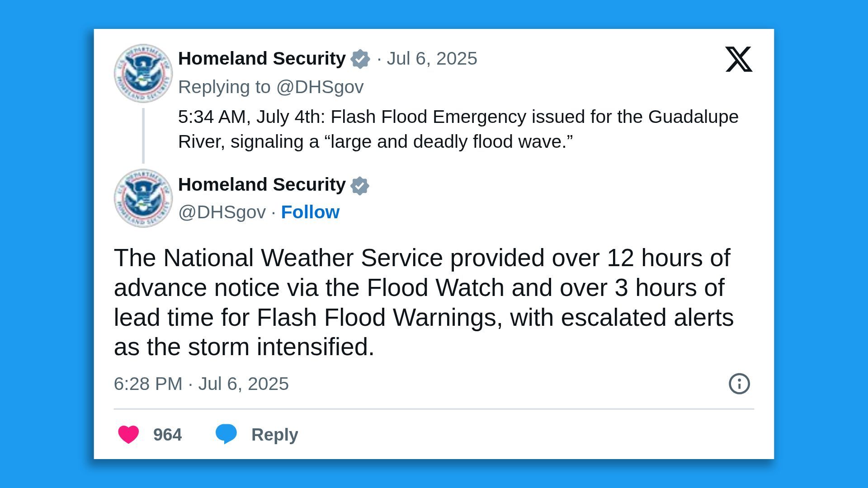Click the verified badge next to first Homeland Security name
The width and height of the screenshot is (868, 488).
(359, 58)
